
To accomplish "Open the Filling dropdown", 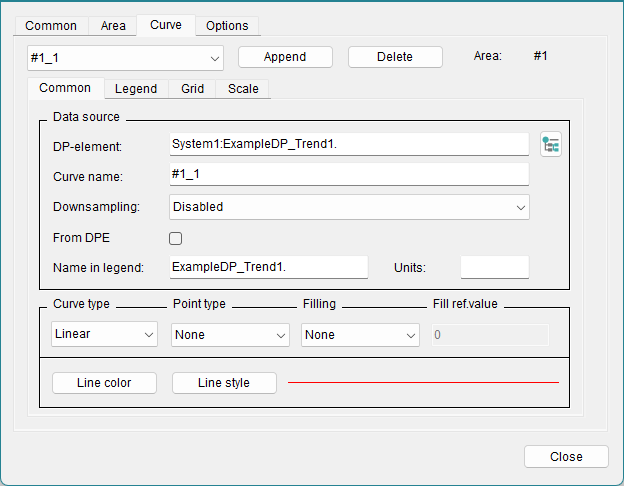I will point(360,335).
